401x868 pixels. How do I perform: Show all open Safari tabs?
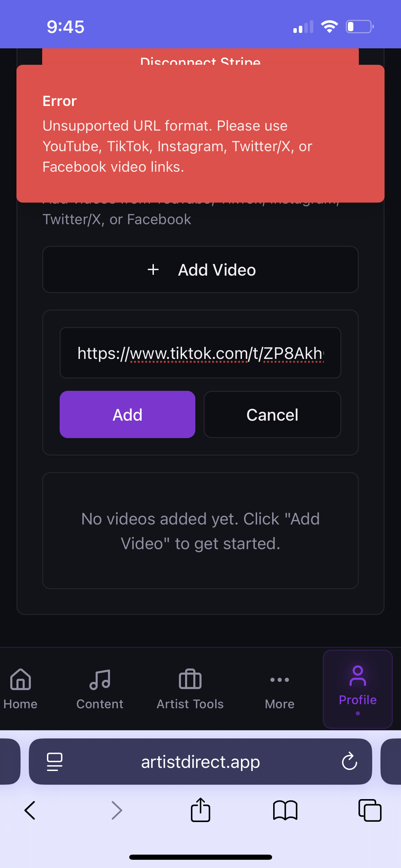[369, 810]
